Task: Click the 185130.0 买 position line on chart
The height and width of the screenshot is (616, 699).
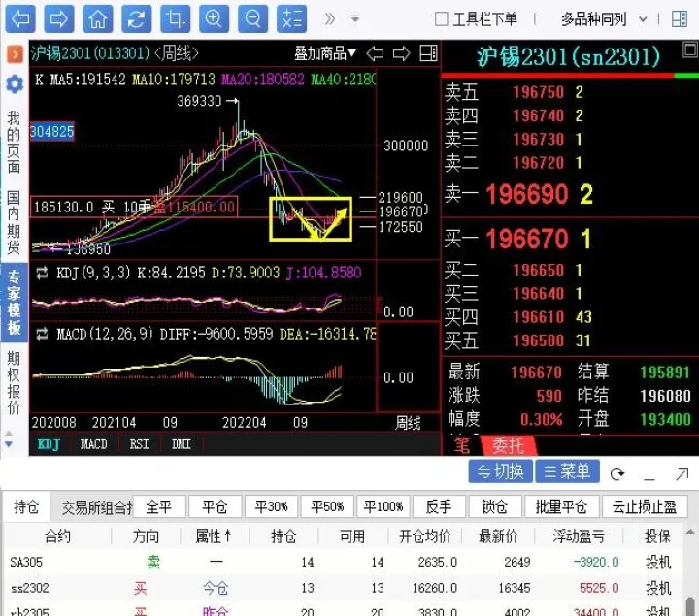Action: 134,207
